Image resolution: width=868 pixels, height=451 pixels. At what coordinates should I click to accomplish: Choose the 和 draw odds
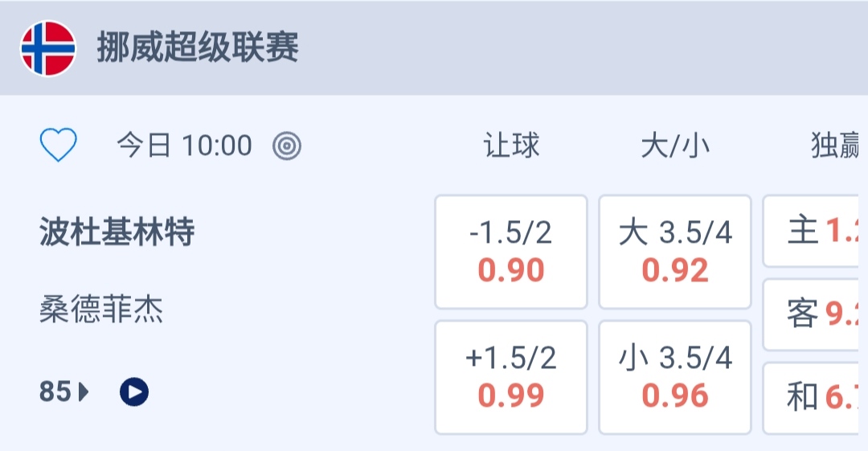[x=815, y=397]
